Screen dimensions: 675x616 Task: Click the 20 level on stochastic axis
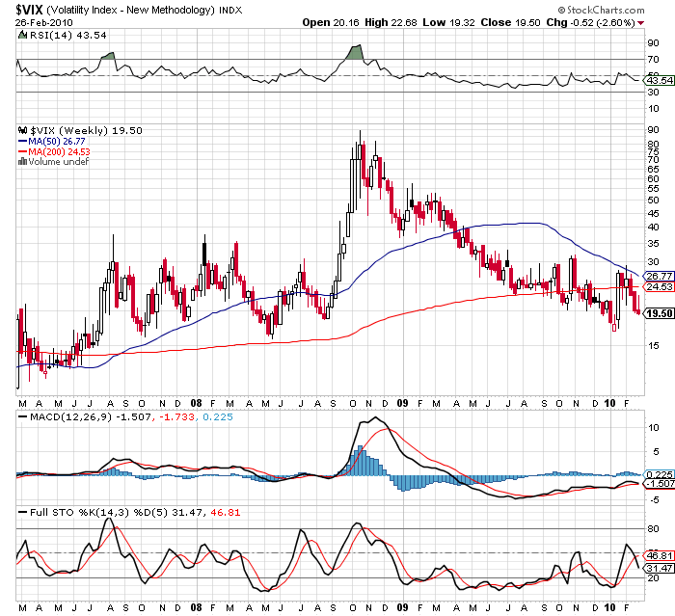point(653,577)
